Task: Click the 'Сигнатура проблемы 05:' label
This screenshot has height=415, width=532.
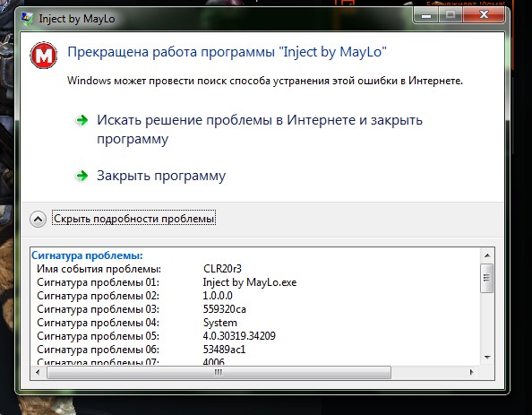Action: coord(98,336)
